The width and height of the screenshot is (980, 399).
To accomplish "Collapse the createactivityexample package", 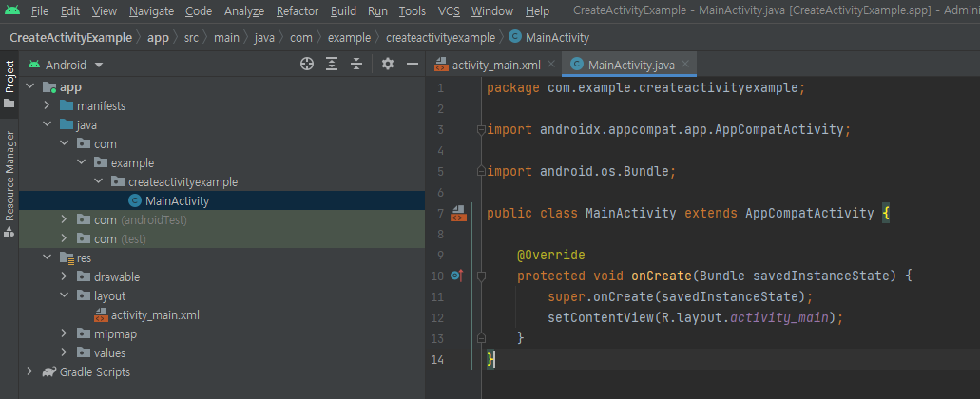I will point(98,181).
